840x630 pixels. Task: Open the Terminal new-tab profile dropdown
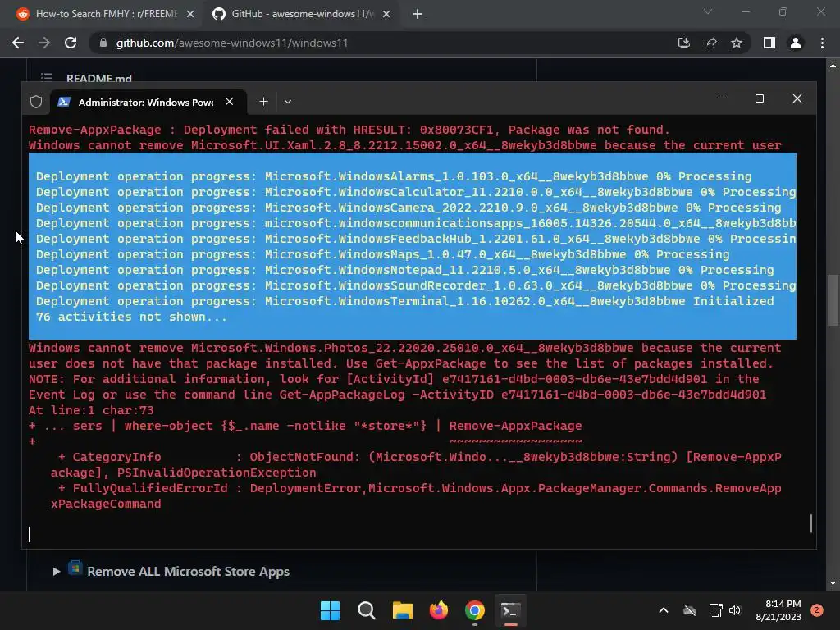[x=288, y=101]
